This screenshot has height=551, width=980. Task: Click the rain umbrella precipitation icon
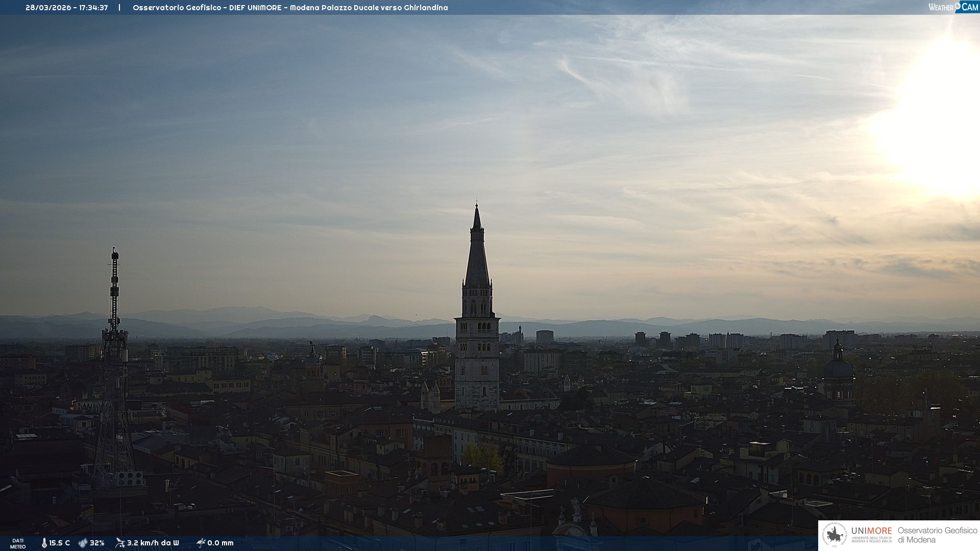click(x=201, y=543)
